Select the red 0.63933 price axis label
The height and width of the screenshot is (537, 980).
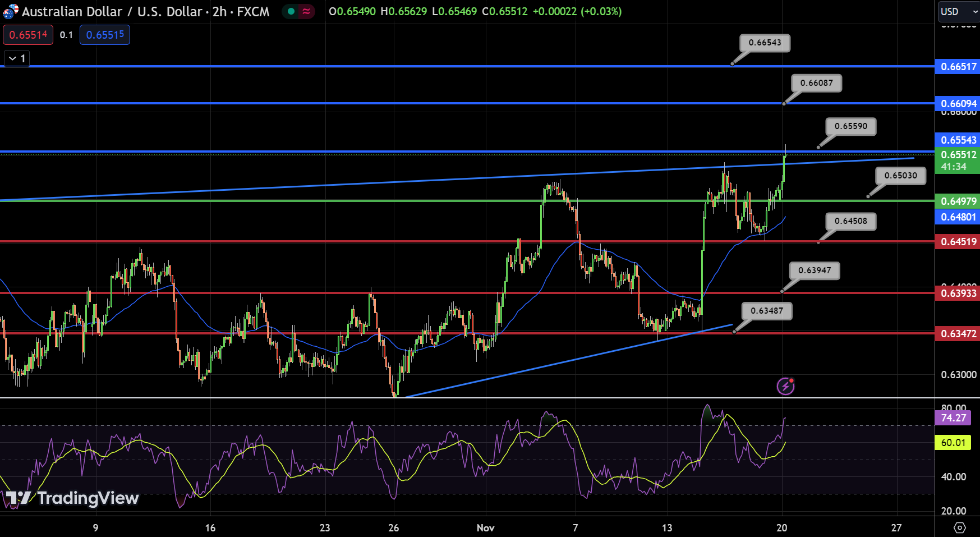coord(958,293)
